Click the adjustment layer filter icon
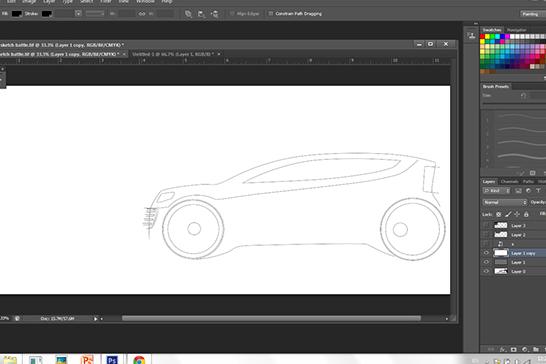 pyautogui.click(x=528, y=191)
